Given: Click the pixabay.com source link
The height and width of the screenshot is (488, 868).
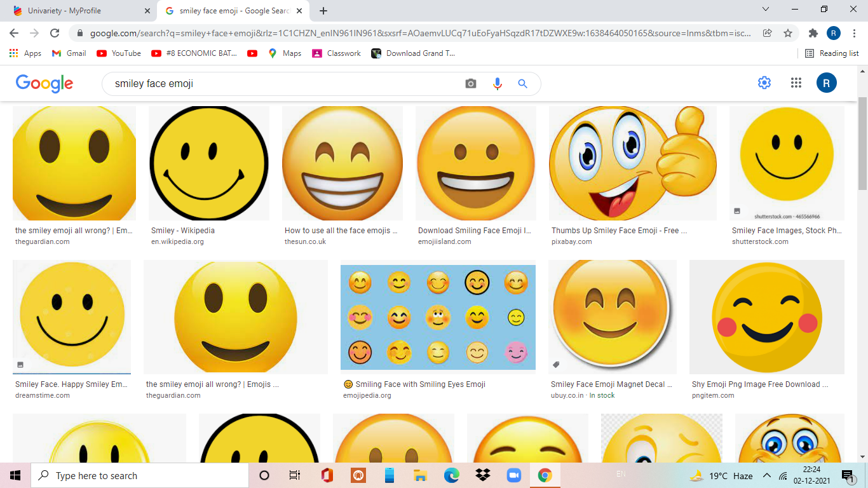Looking at the screenshot, I should (572, 241).
